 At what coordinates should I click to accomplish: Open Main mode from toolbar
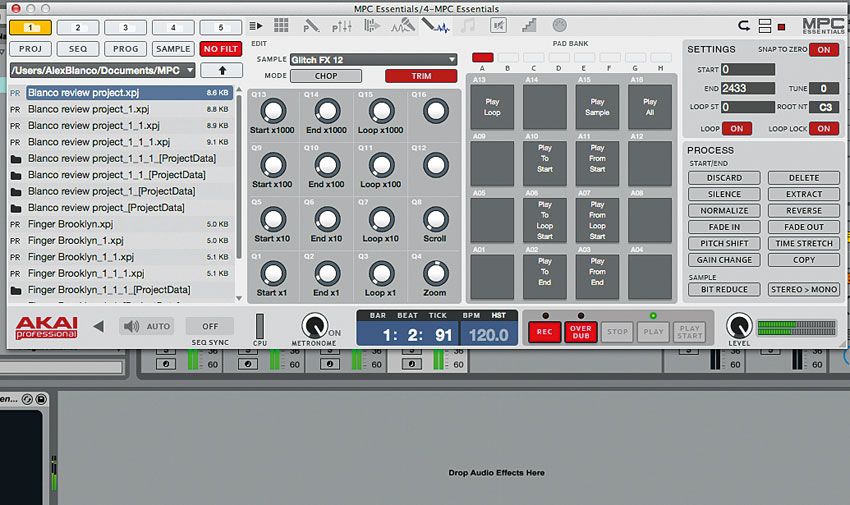click(256, 25)
